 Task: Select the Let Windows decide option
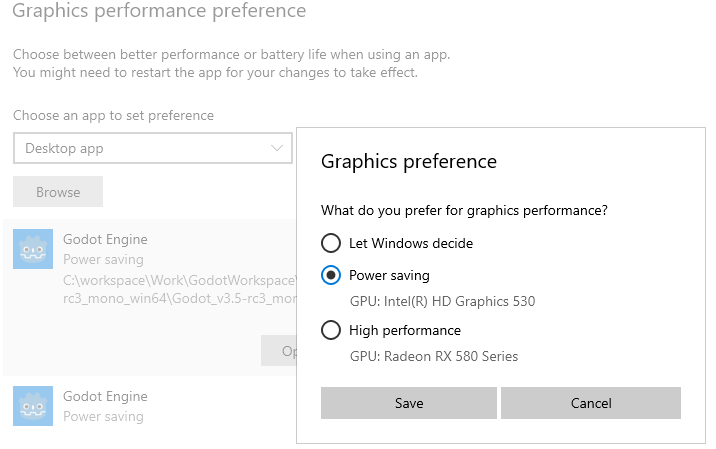coord(331,243)
